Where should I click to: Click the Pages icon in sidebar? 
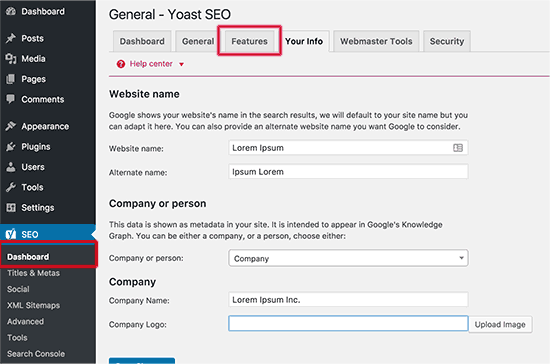(11, 79)
